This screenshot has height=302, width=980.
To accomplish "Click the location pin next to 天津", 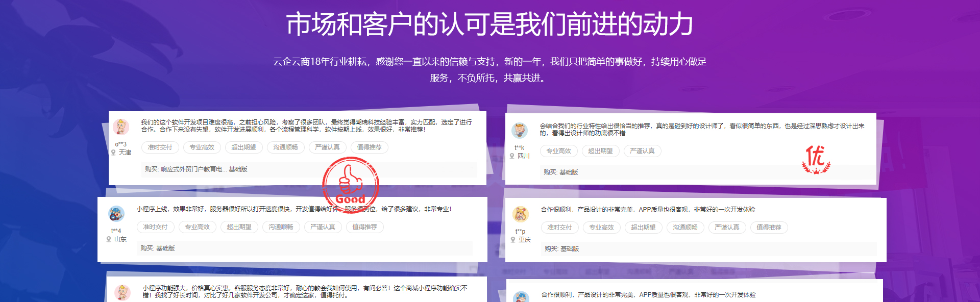I will (113, 153).
